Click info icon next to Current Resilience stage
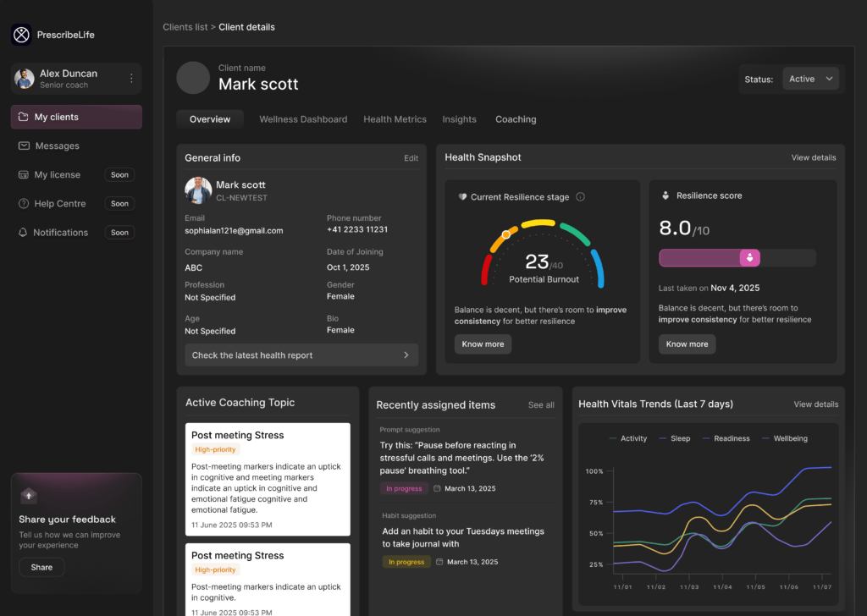 click(580, 197)
